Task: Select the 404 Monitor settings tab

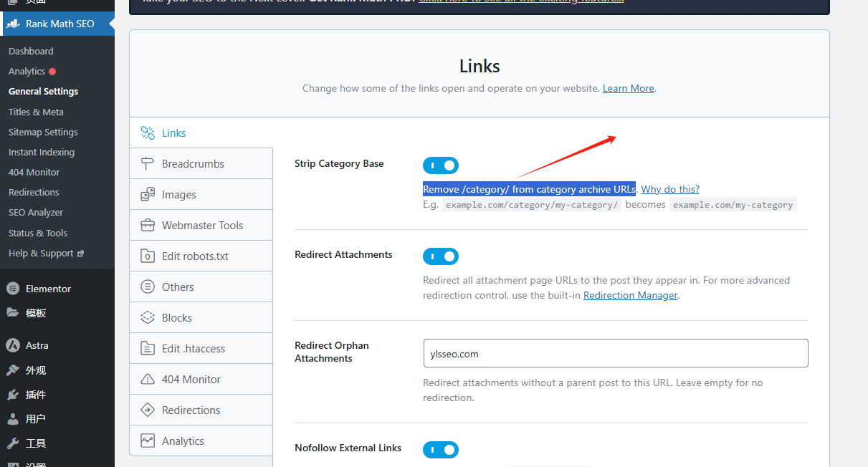Action: pos(201,379)
